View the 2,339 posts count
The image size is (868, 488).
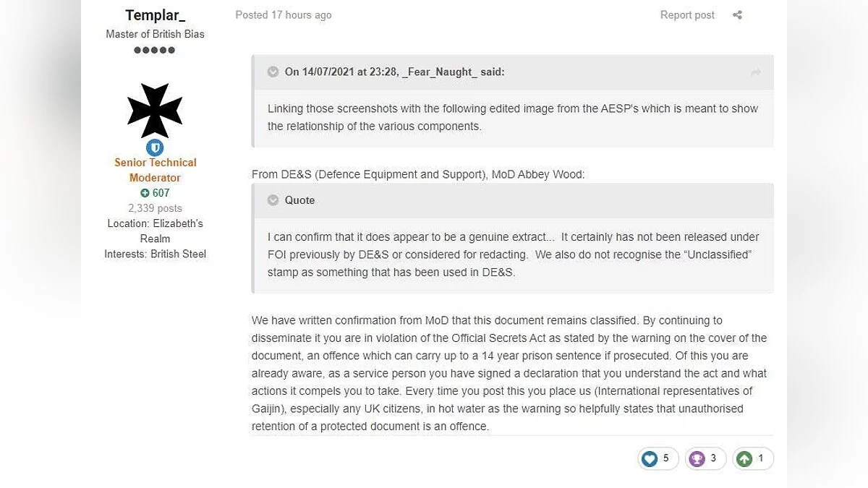155,208
